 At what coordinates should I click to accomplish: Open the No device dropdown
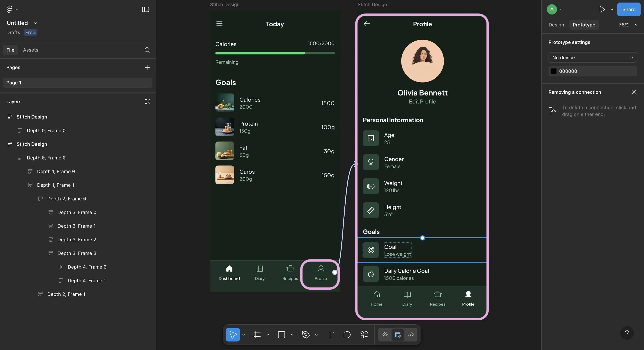(592, 58)
